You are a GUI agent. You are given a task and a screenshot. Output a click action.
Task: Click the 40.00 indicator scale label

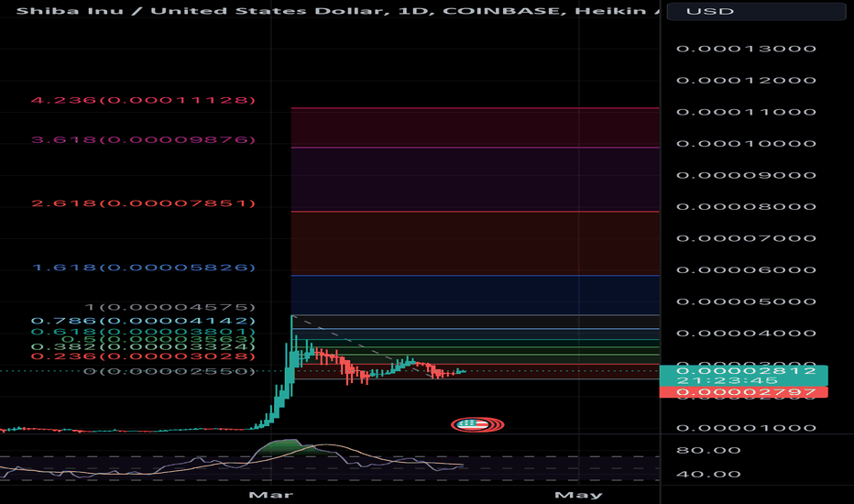point(708,474)
